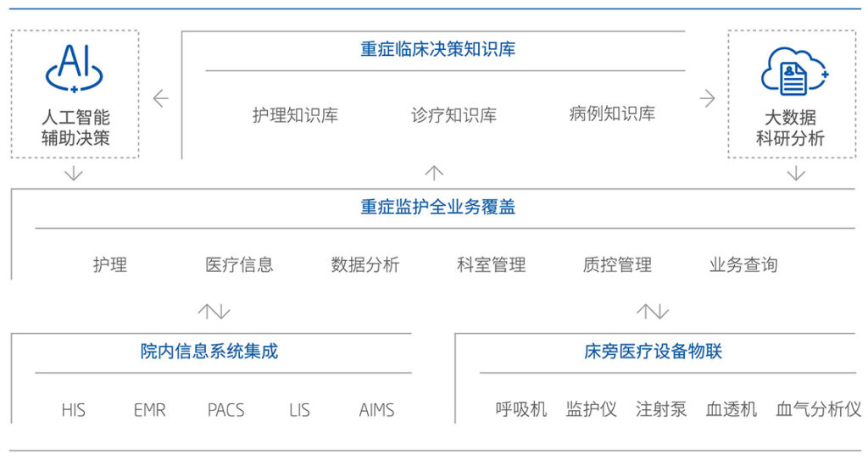Click the down arrow below 大数据科研分析
Screen dimensions: 868x460
click(x=796, y=174)
